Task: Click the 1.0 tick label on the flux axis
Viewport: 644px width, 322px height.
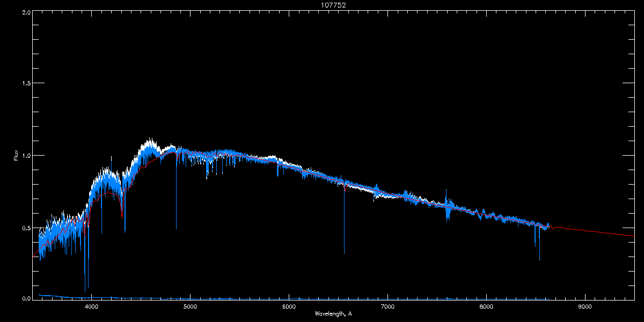Action: click(x=26, y=156)
